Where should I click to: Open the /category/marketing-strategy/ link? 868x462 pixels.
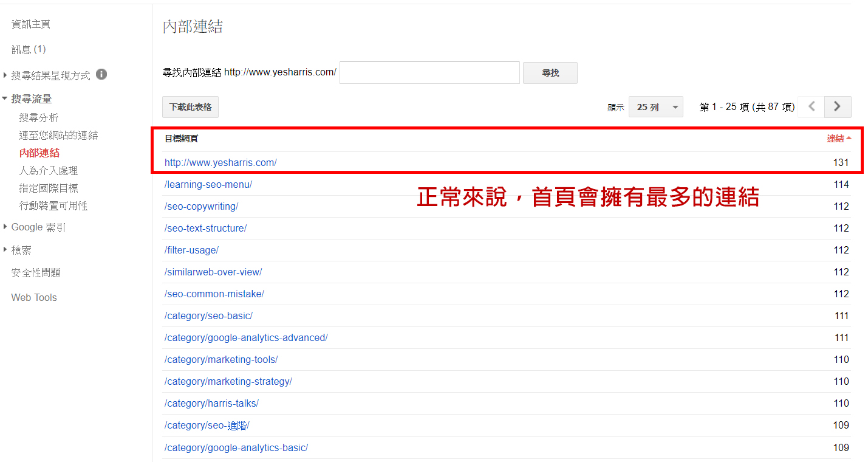click(228, 382)
